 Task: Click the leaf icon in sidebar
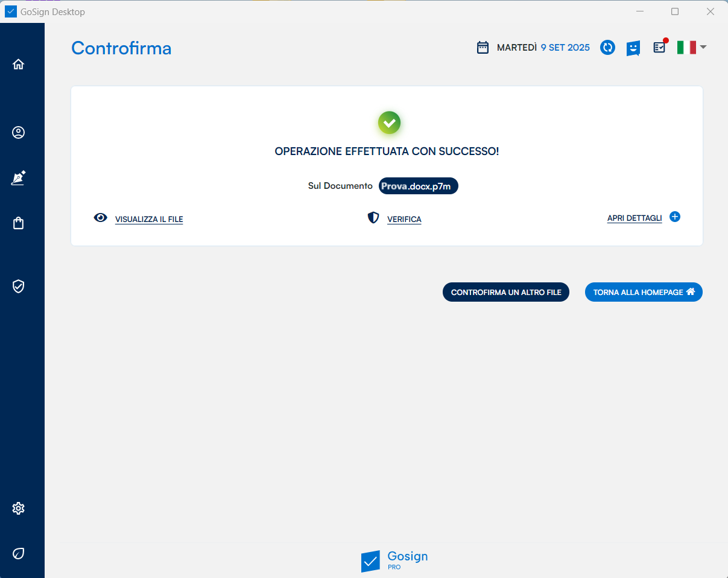point(19,553)
